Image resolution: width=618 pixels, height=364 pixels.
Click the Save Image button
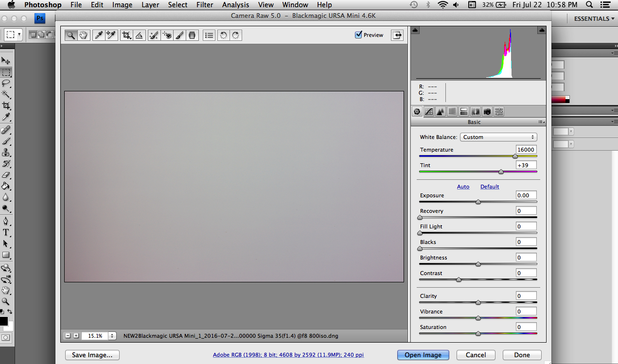tap(92, 355)
